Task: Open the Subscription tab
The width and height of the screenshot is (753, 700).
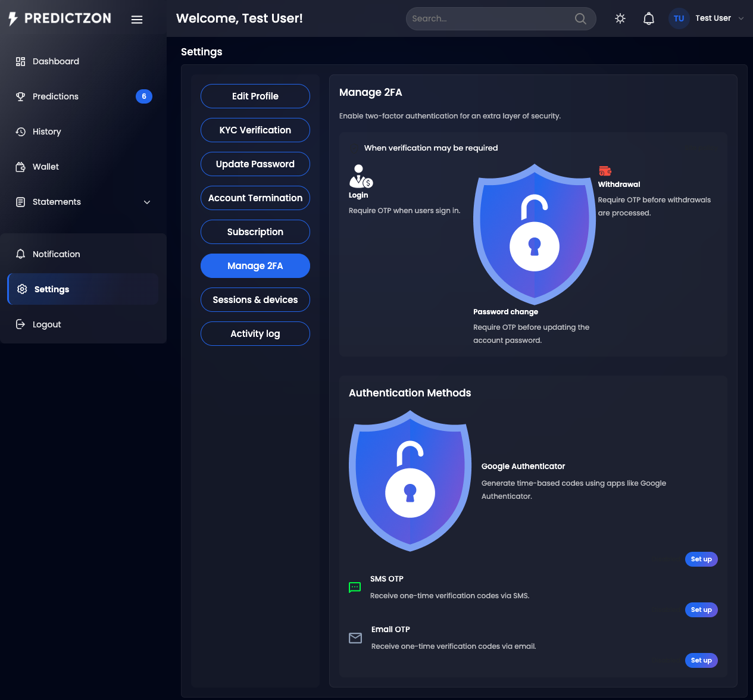Action: coord(255,232)
